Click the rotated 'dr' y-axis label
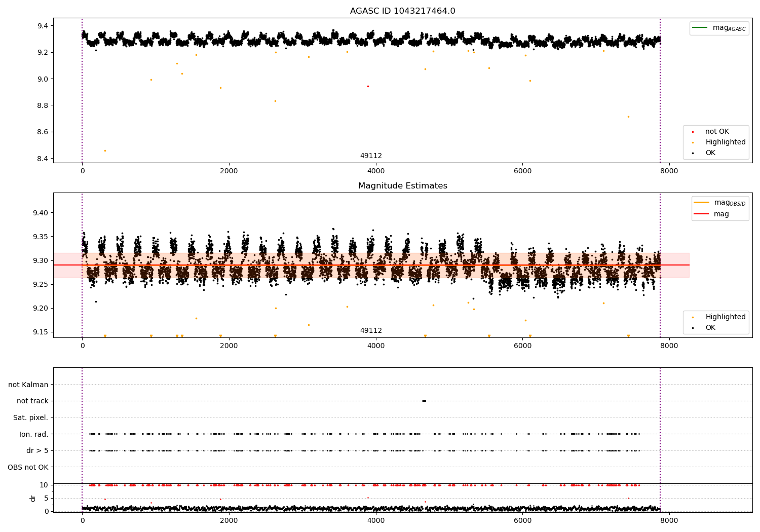This screenshot has height=532, width=760. (33, 498)
